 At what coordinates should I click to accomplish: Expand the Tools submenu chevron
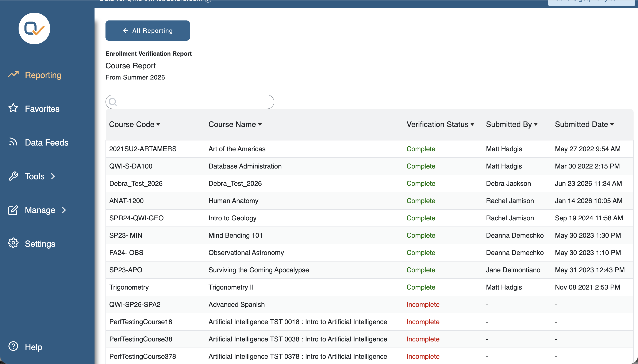(x=53, y=176)
